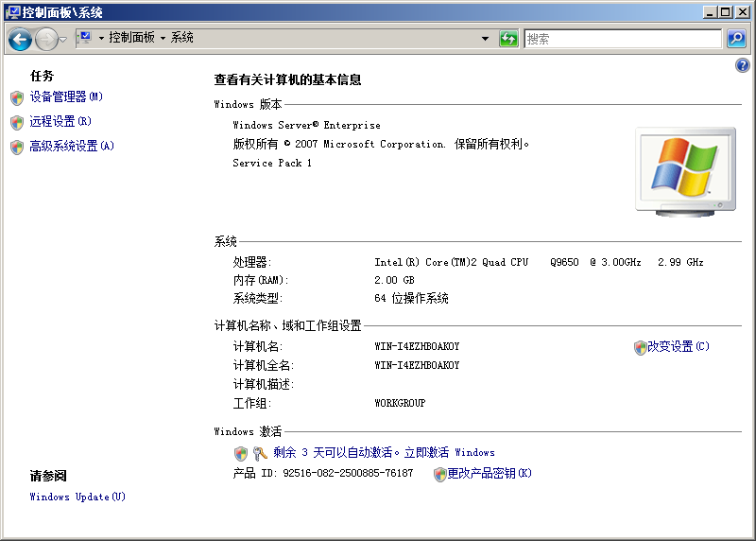Maximize the 控制面板\系统 window
756x541 pixels.
[725, 12]
